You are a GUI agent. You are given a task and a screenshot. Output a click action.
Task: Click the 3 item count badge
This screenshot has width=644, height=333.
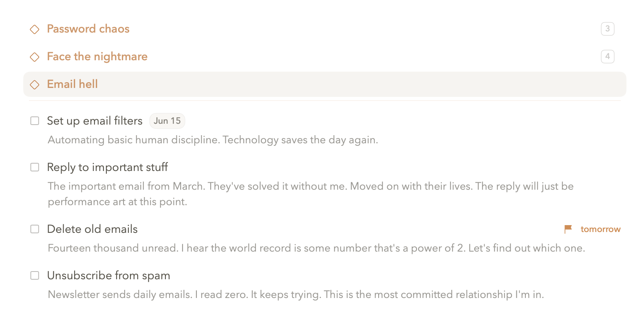pyautogui.click(x=607, y=29)
